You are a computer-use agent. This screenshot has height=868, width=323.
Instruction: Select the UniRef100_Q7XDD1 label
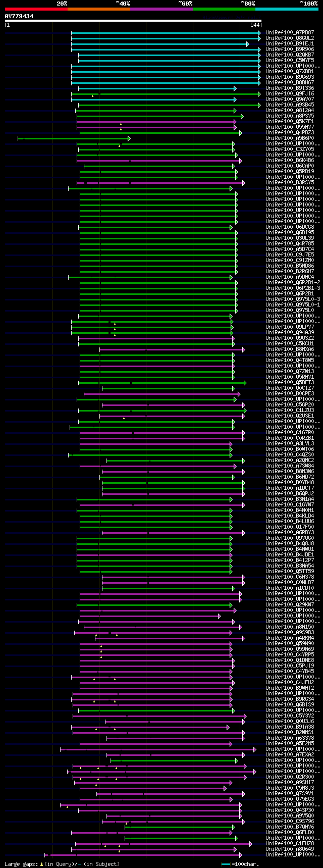coord(290,71)
